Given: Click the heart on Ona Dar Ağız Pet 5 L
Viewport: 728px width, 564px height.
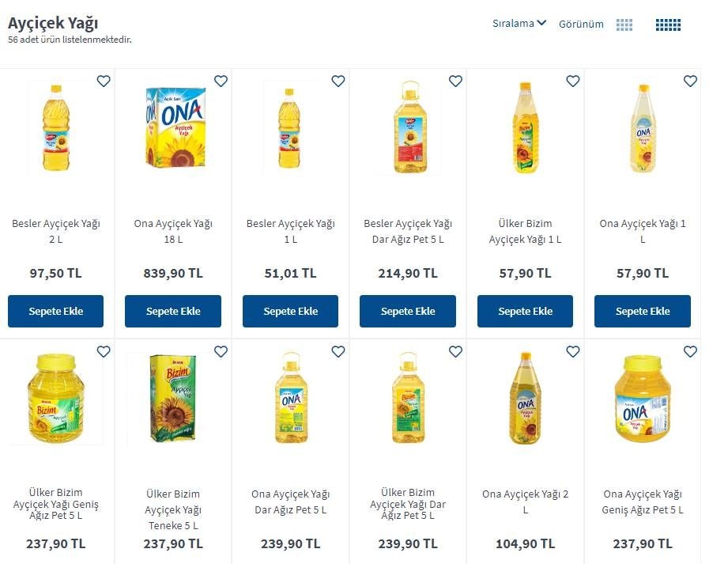Looking at the screenshot, I should 338,352.
